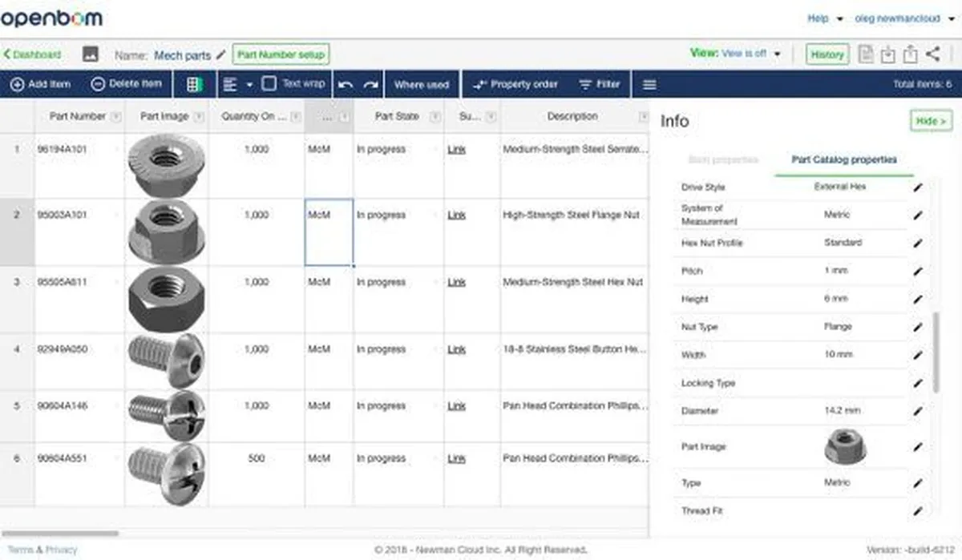Click the export upload icon
This screenshot has width=962, height=560.
[910, 54]
